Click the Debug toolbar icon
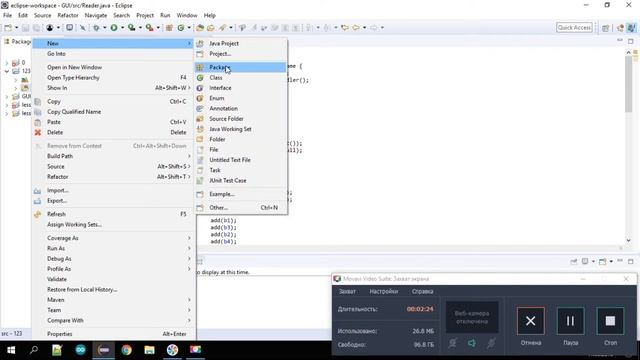The height and width of the screenshot is (360, 640). (x=96, y=27)
